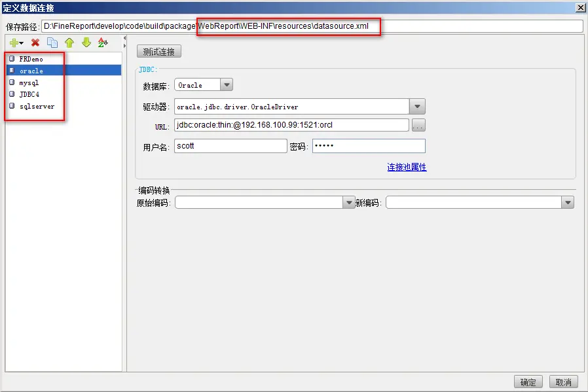
Task: Click the 密码 password field
Action: tap(369, 146)
